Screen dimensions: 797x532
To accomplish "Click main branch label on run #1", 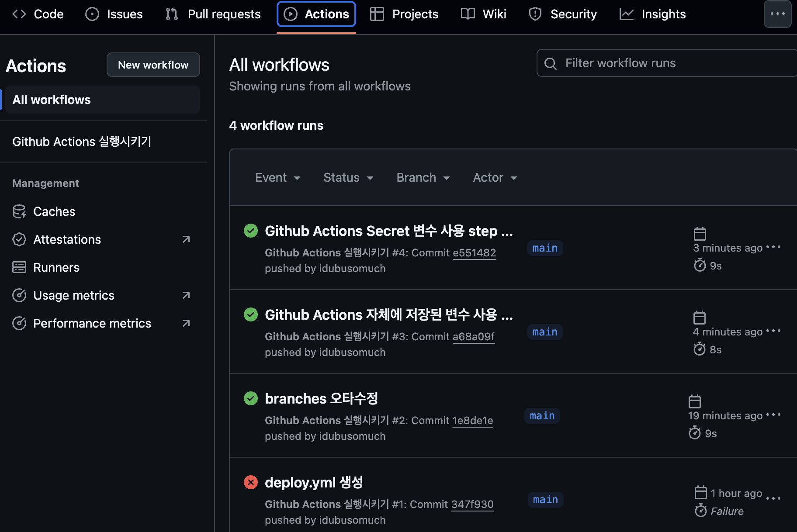I will pos(545,500).
